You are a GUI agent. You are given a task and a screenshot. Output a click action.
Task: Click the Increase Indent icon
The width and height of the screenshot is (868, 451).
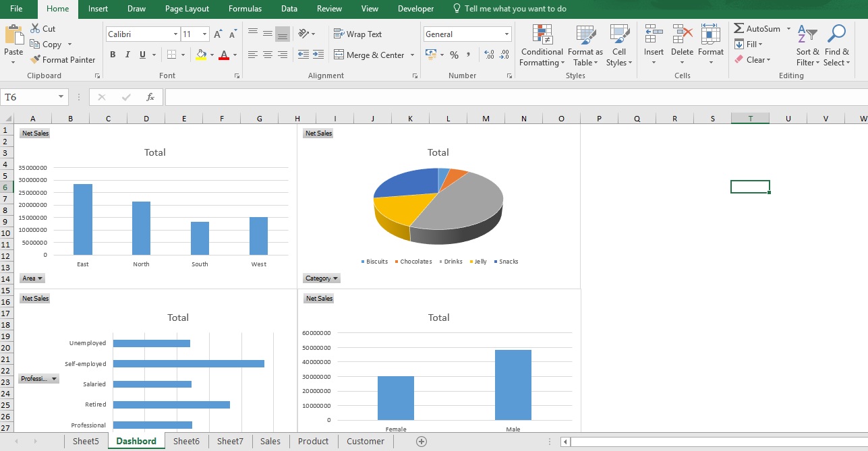[x=320, y=55]
